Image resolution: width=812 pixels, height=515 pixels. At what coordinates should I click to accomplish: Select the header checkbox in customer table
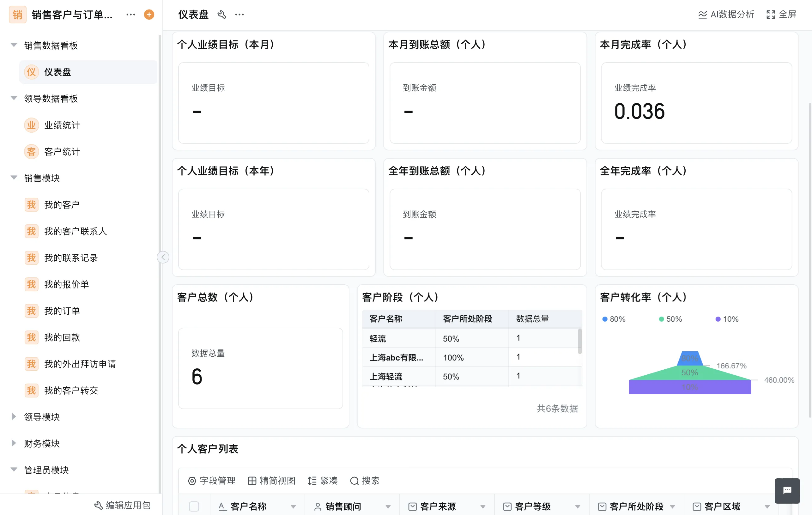194,506
